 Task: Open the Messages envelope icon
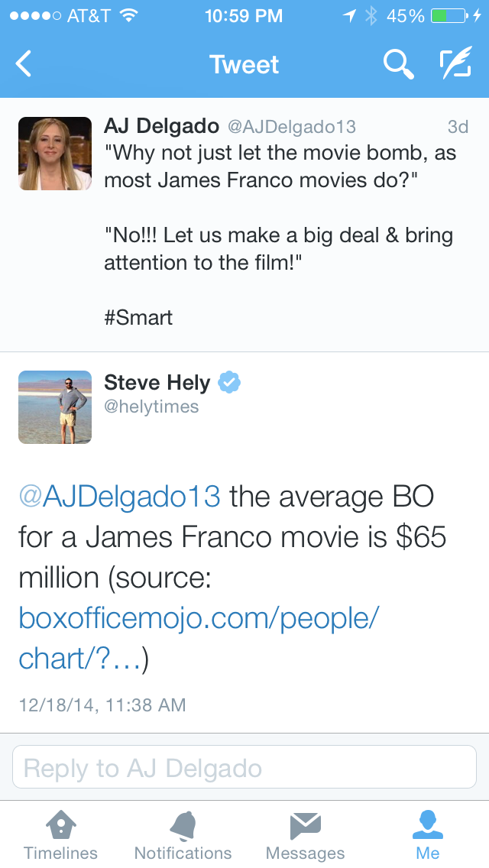(x=305, y=826)
